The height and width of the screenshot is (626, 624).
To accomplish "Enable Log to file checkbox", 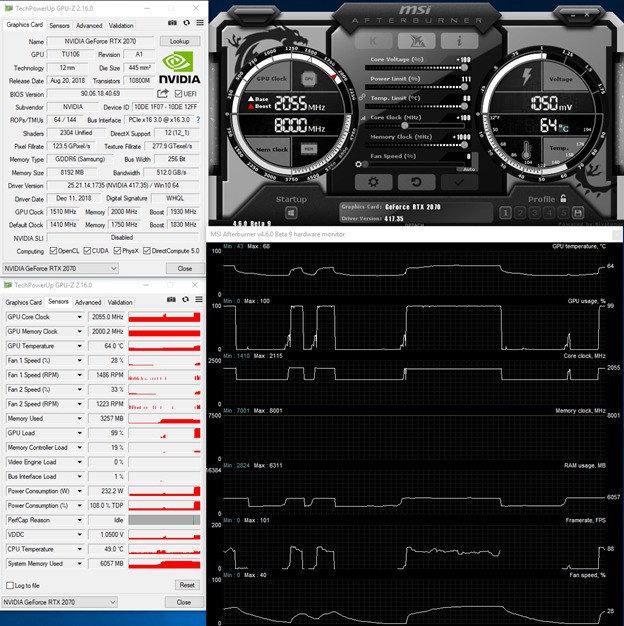I will coord(10,585).
